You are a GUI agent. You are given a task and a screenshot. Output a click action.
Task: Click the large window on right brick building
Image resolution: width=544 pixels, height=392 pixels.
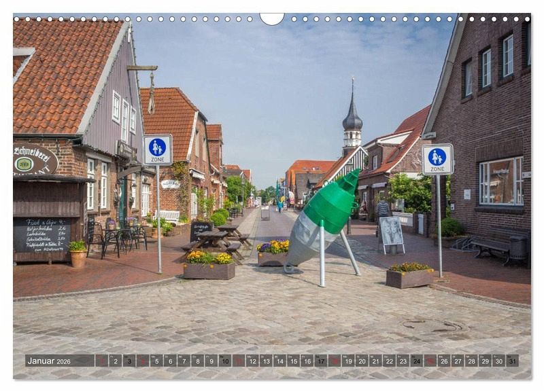pyautogui.click(x=500, y=181)
